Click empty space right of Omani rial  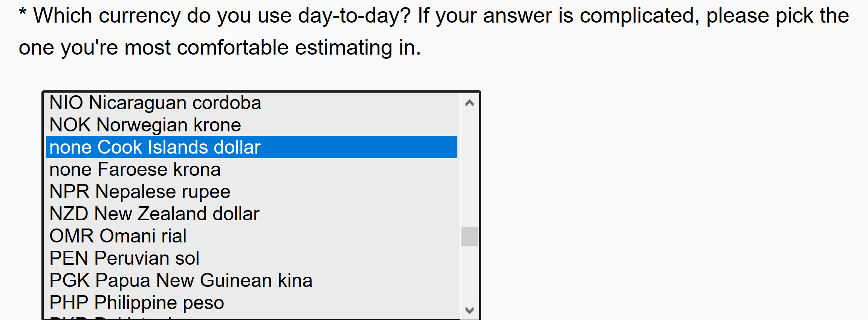coord(320,236)
